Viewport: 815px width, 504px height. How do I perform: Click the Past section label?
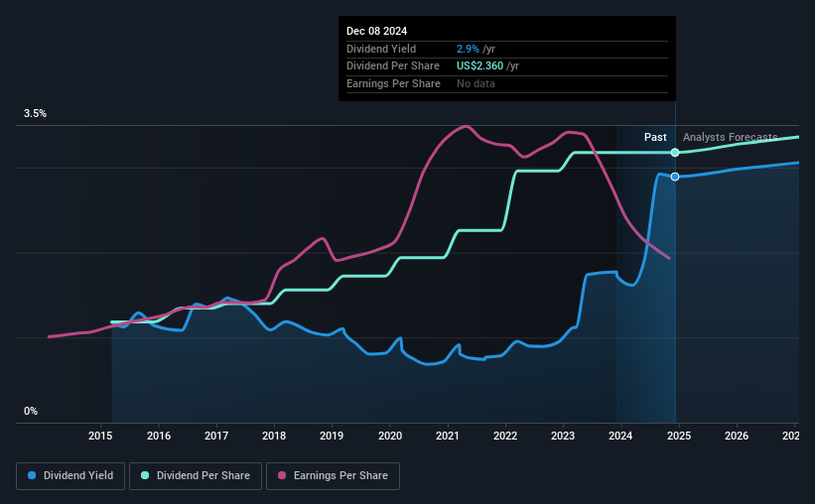coord(655,137)
